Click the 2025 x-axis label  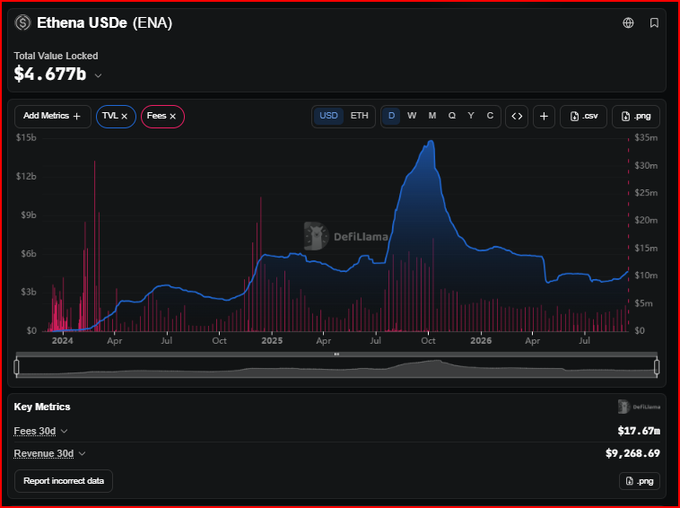coord(272,341)
